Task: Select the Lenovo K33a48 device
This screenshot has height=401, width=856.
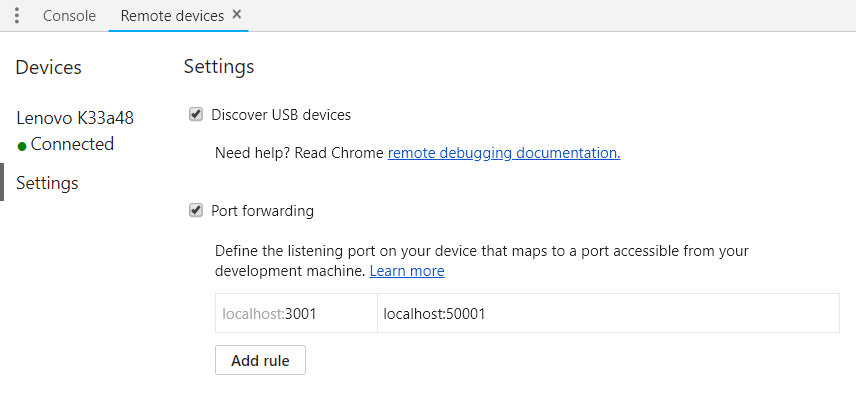Action: coord(75,118)
